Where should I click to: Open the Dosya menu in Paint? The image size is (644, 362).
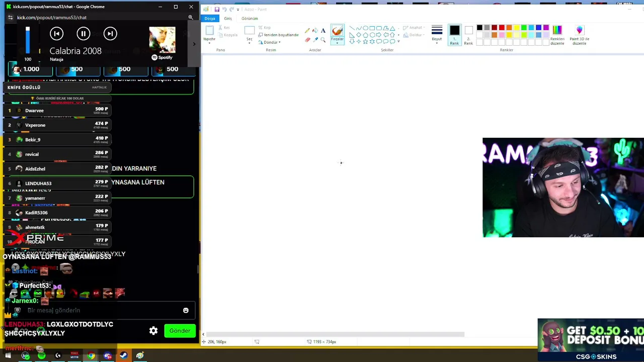tap(210, 19)
